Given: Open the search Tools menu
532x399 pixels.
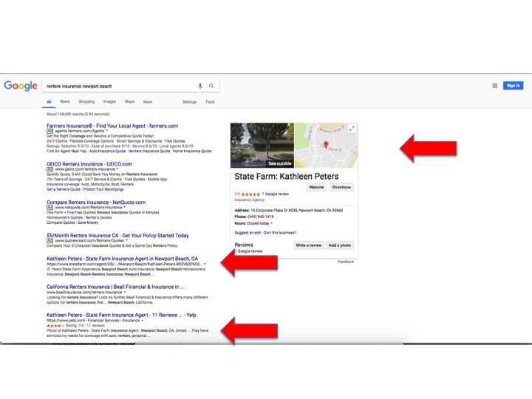Looking at the screenshot, I should click(210, 102).
